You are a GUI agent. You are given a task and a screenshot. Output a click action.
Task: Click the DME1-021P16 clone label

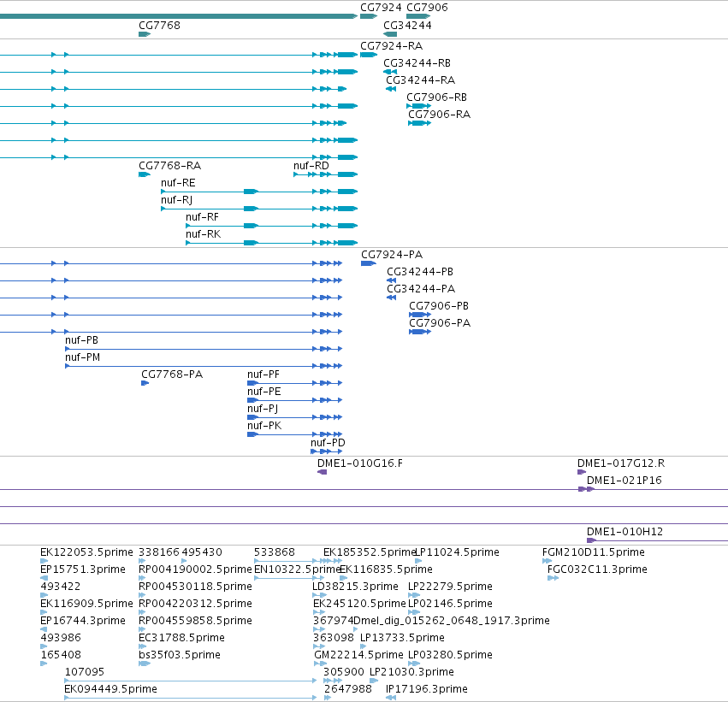tap(624, 481)
